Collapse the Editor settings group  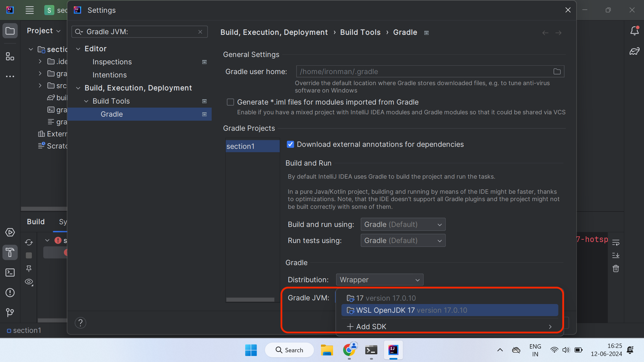pos(78,49)
